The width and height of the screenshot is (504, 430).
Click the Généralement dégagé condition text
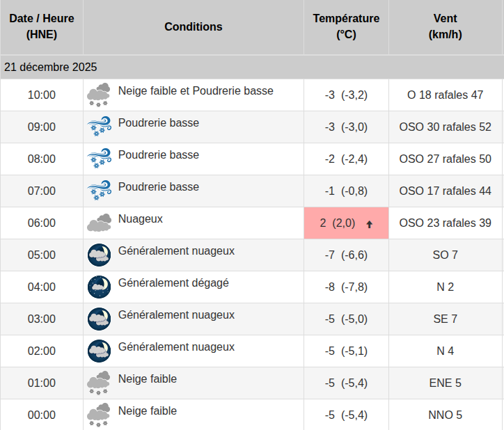click(173, 283)
